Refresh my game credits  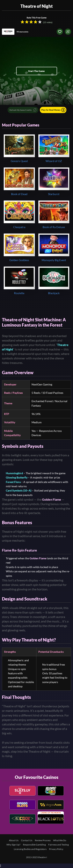coord(23,110)
